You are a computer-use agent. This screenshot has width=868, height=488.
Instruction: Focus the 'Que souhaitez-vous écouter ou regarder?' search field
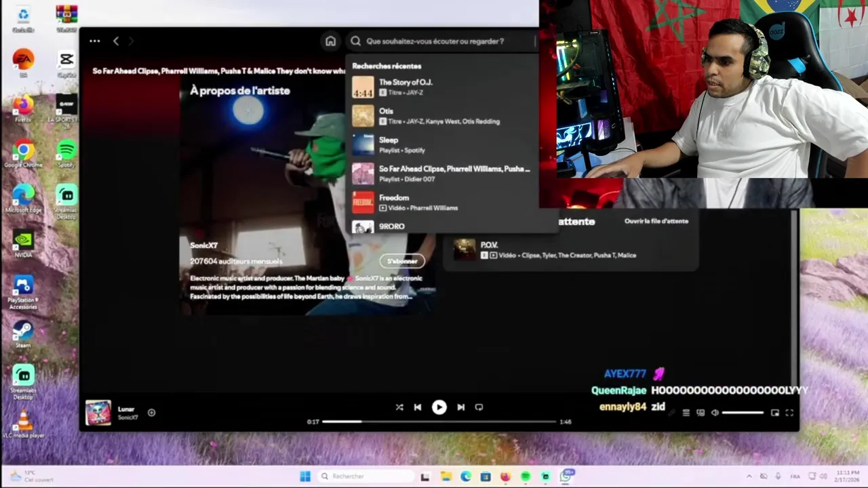pyautogui.click(x=441, y=41)
